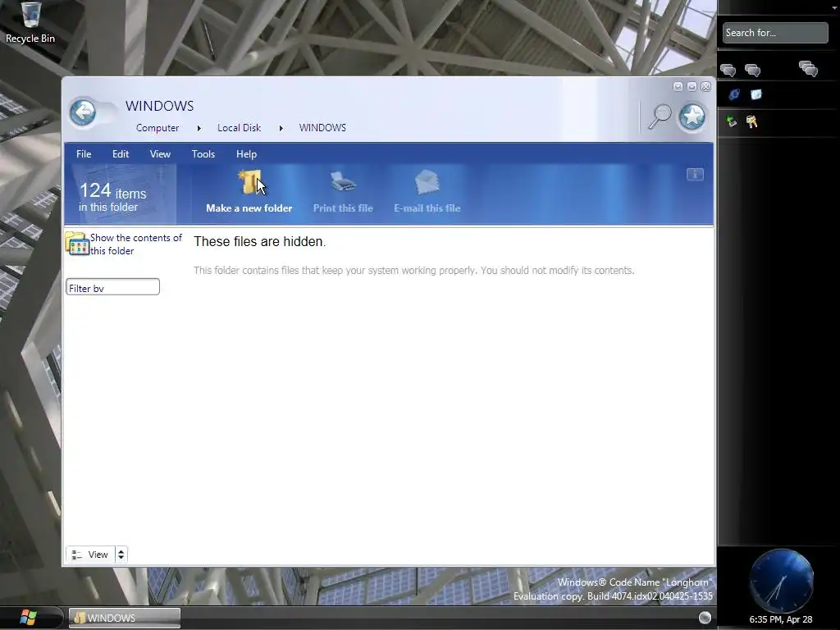Click the Make a new folder label
Image resolution: width=840 pixels, height=630 pixels.
point(249,208)
